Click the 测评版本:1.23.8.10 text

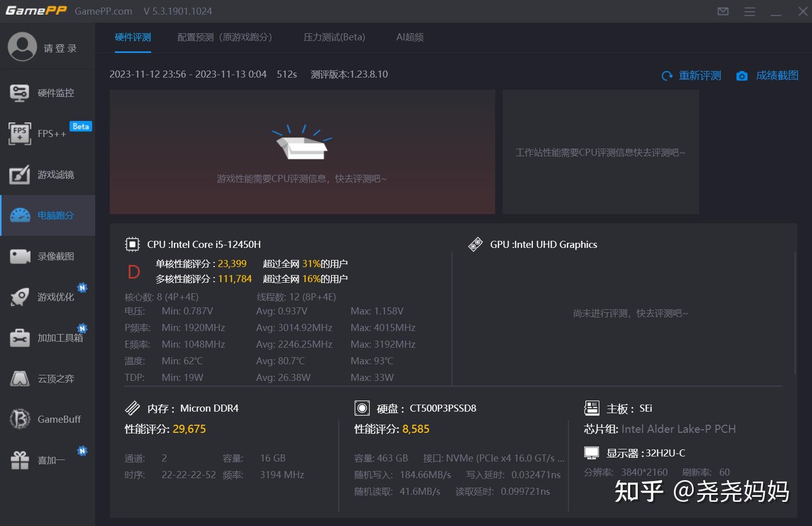coord(349,74)
